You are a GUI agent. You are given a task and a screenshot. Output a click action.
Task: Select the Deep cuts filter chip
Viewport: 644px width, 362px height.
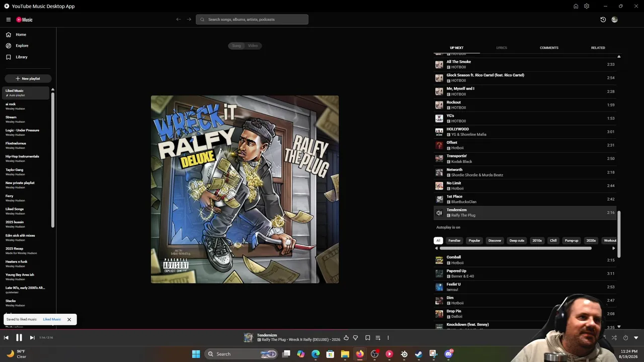tap(517, 240)
